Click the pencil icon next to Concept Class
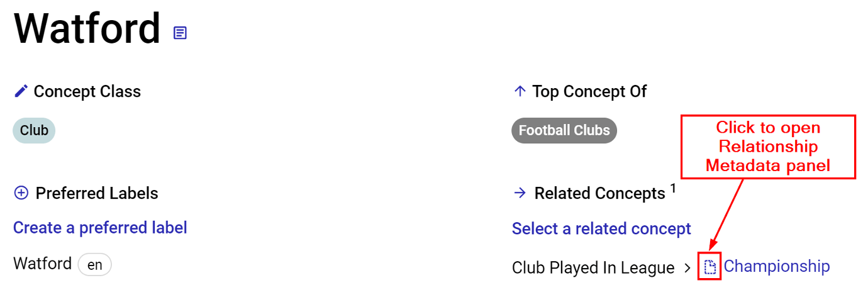This screenshot has height=302, width=868. (21, 91)
